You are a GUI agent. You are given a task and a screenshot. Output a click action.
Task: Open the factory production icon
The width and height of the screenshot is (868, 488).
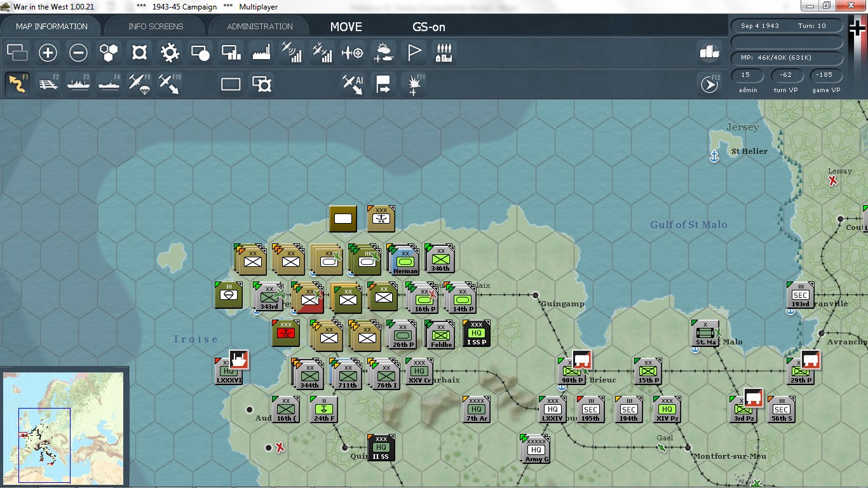click(261, 53)
